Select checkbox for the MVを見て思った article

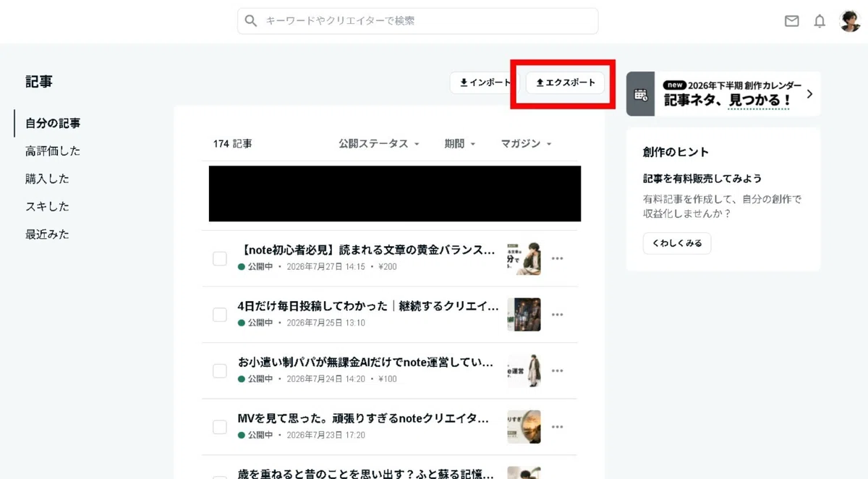click(220, 427)
